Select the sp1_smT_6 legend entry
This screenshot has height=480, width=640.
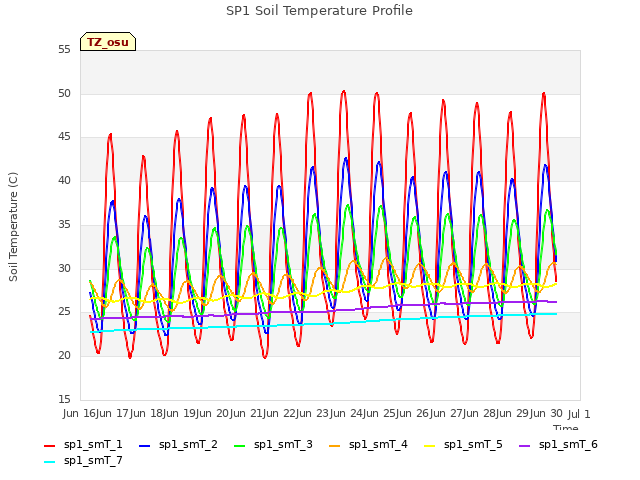558,444
